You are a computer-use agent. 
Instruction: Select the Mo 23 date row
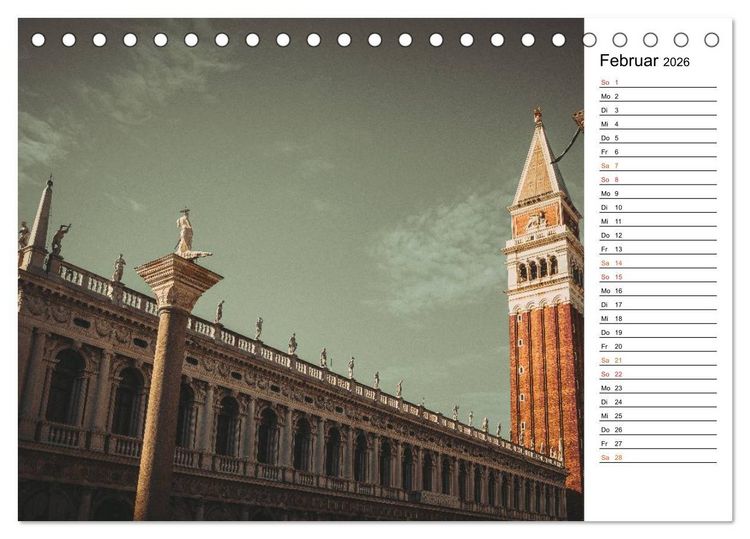658,387
